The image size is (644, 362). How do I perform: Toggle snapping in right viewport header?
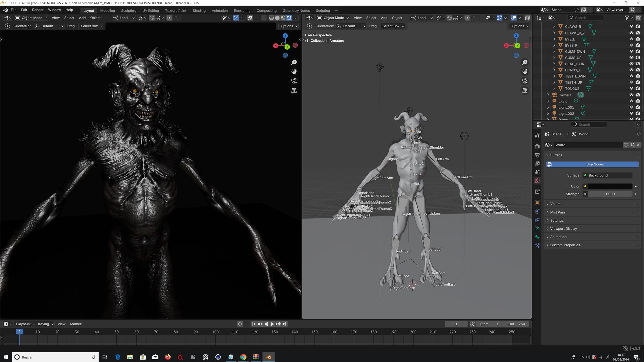[x=449, y=18]
